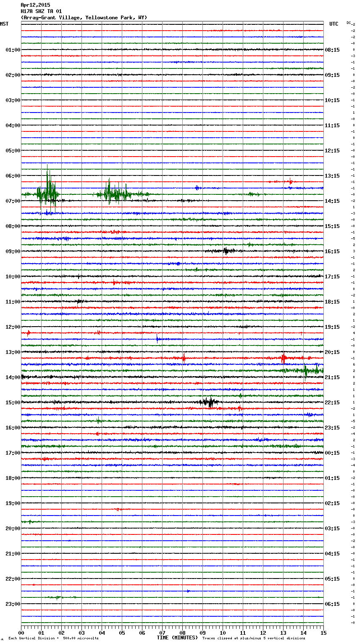
Task: Click the 18:15 UTC time label
Action: click(332, 302)
